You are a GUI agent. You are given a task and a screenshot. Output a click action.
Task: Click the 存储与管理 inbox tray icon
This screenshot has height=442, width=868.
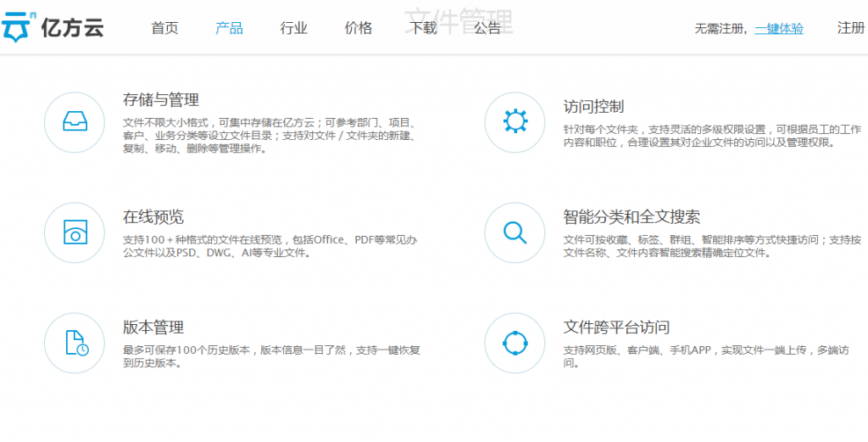pyautogui.click(x=75, y=122)
